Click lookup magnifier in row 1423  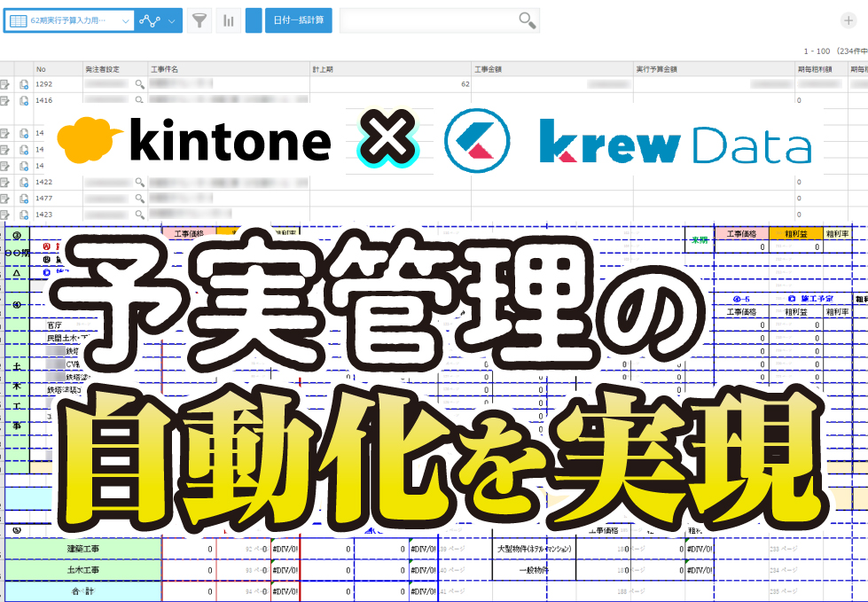(139, 215)
